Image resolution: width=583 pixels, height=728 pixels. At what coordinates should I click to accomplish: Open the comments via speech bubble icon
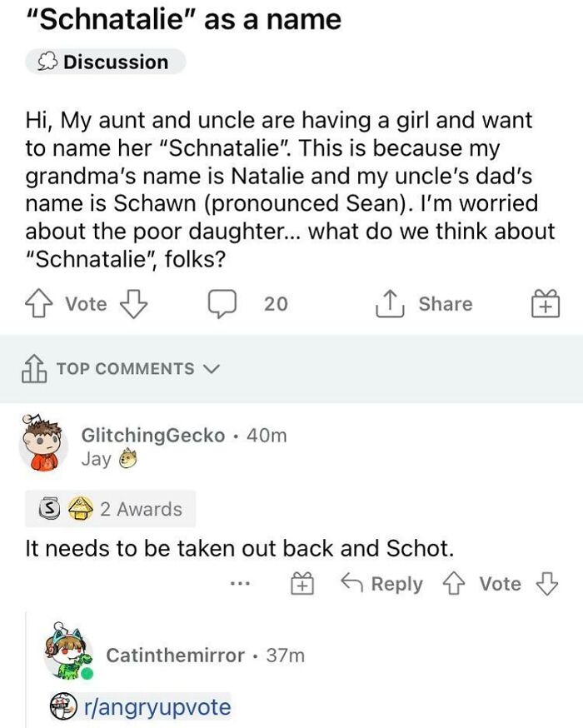pyautogui.click(x=222, y=303)
